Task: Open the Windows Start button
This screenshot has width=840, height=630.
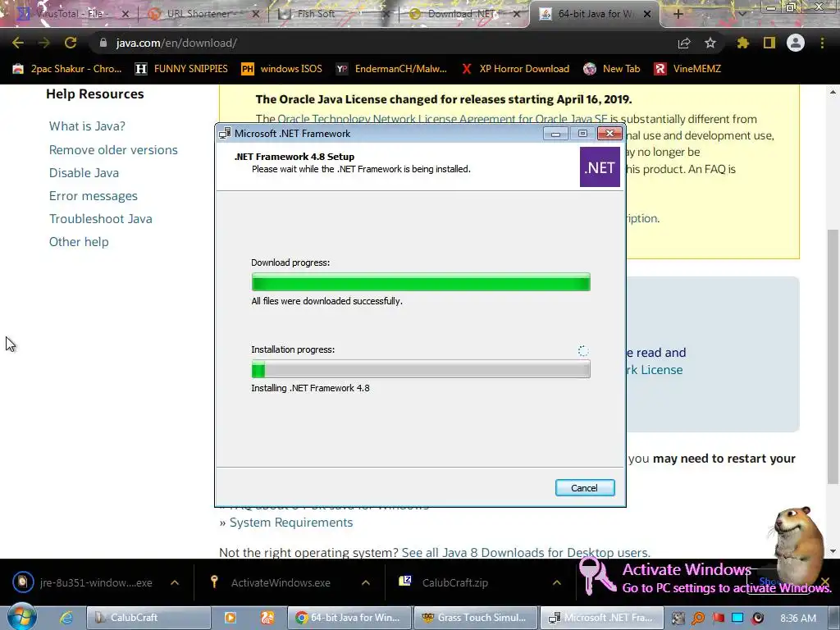Action: [x=21, y=617]
